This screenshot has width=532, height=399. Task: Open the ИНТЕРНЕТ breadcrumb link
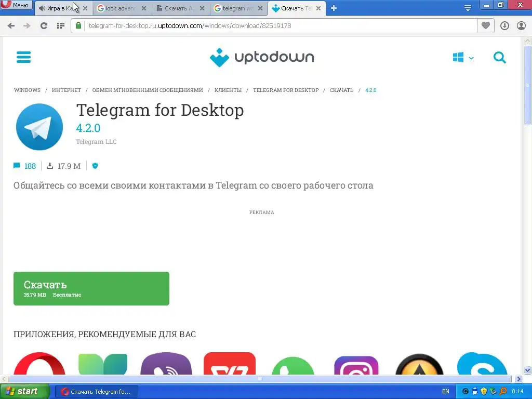point(66,90)
